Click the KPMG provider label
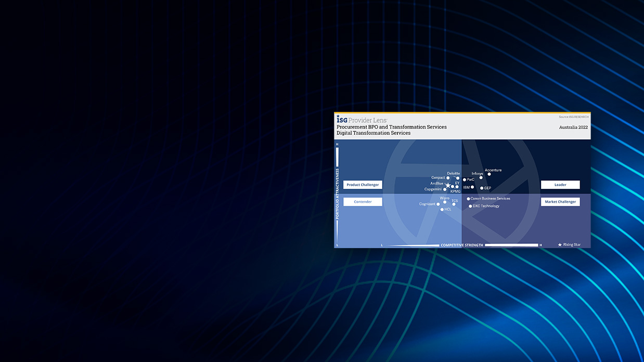Image resolution: width=644 pixels, height=362 pixels. (455, 191)
